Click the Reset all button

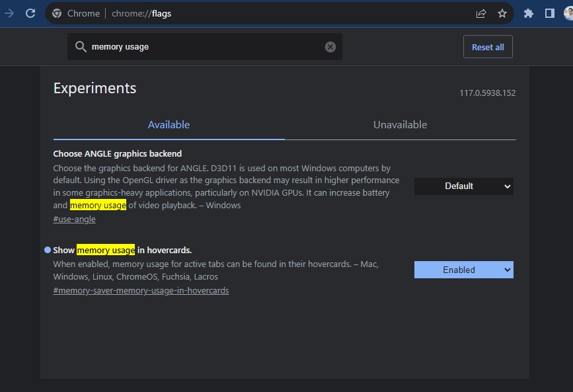(x=488, y=47)
